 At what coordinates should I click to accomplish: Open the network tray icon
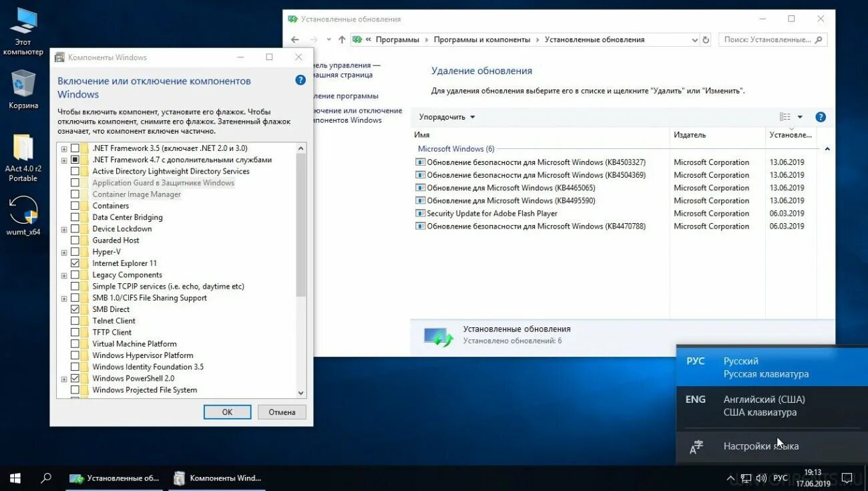[746, 478]
